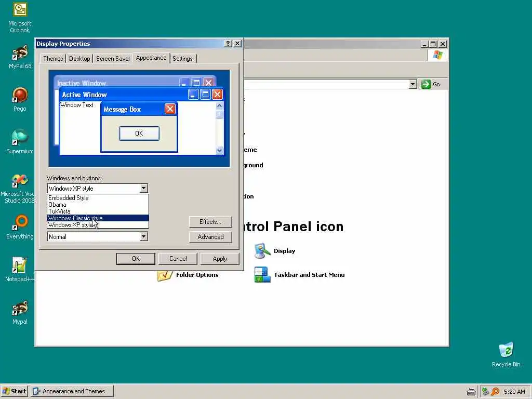Open Display control panel icon
Image resolution: width=532 pixels, height=399 pixels.
point(275,251)
